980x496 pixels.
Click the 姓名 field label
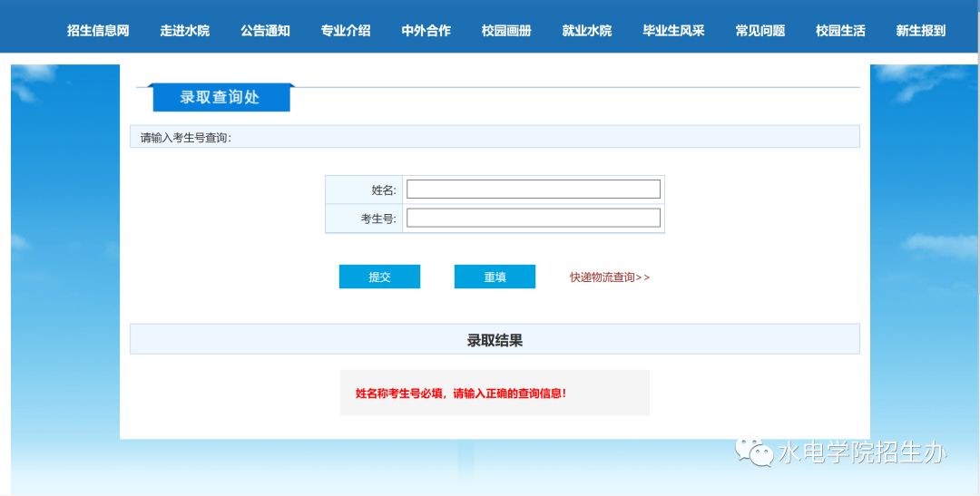click(384, 190)
